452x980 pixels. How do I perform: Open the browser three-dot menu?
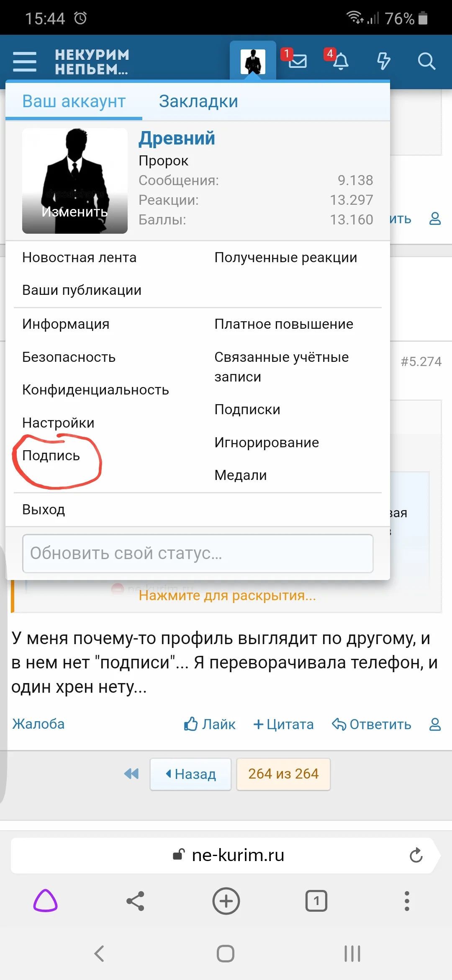407,901
